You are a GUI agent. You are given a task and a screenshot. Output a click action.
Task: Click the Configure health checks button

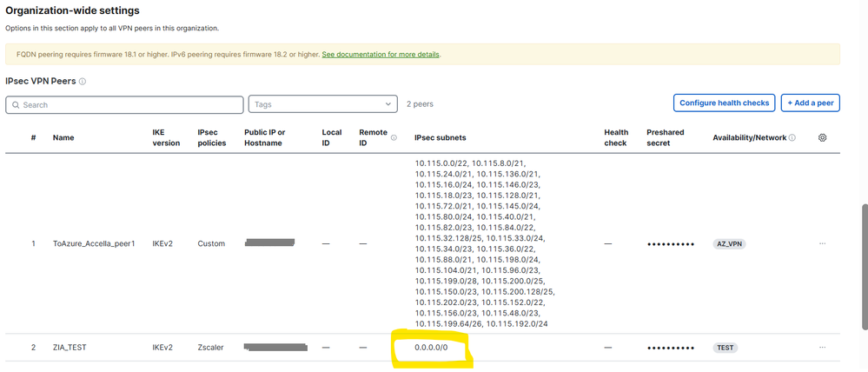[x=724, y=103]
